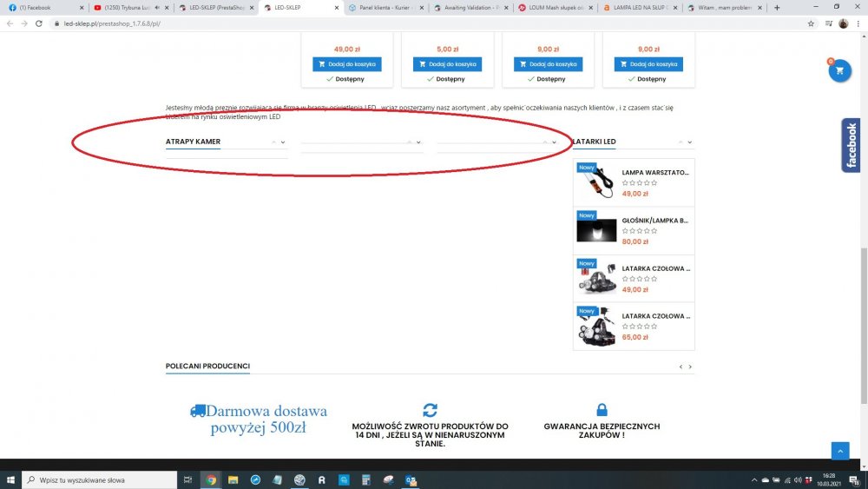
Task: Open the notification center icon
Action: click(x=855, y=480)
